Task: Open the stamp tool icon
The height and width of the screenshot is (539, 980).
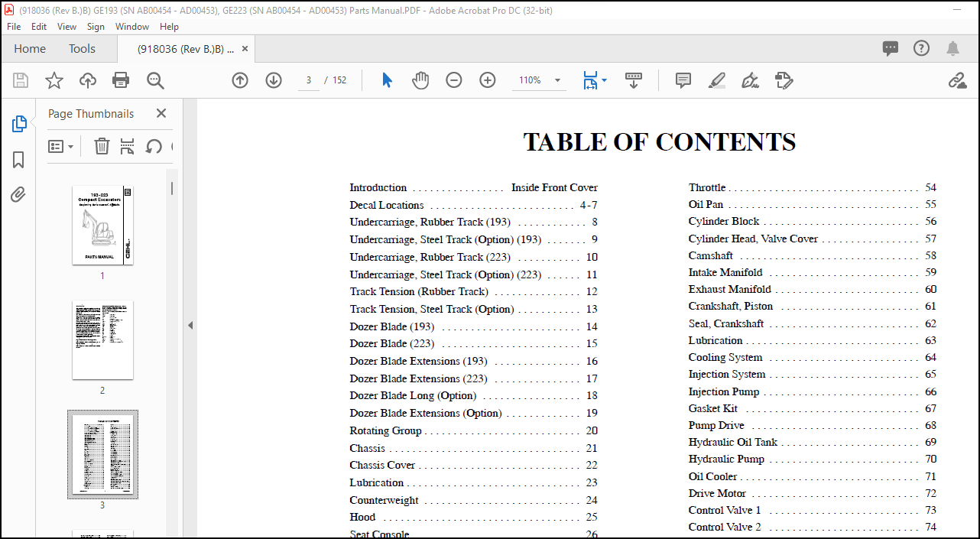Action: (784, 80)
